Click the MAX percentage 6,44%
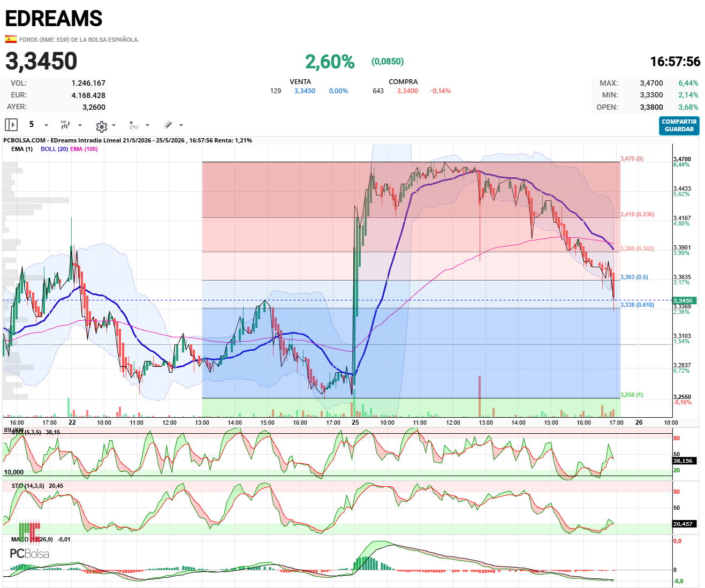This screenshot has width=705, height=588. (x=688, y=83)
